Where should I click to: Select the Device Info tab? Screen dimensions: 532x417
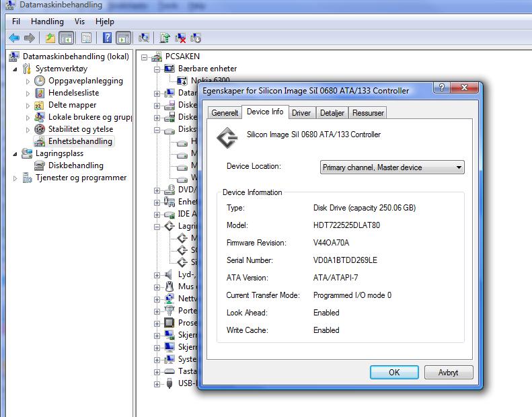pyautogui.click(x=265, y=112)
